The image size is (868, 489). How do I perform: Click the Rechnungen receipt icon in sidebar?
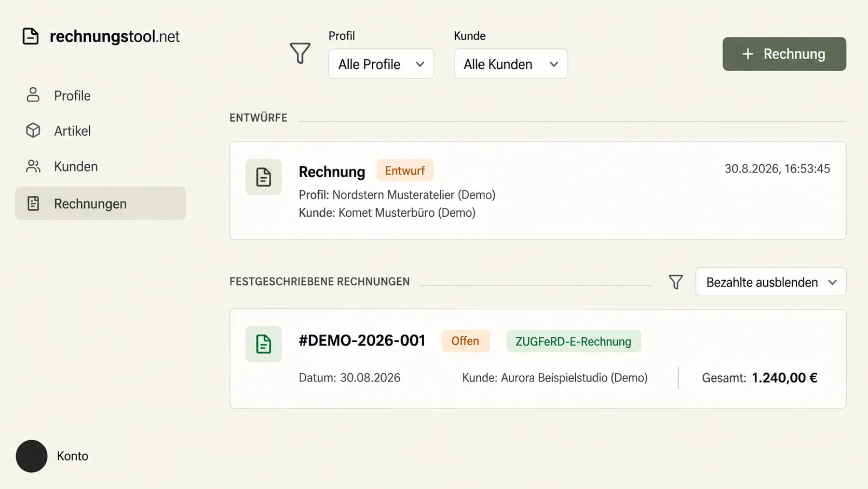pos(33,203)
